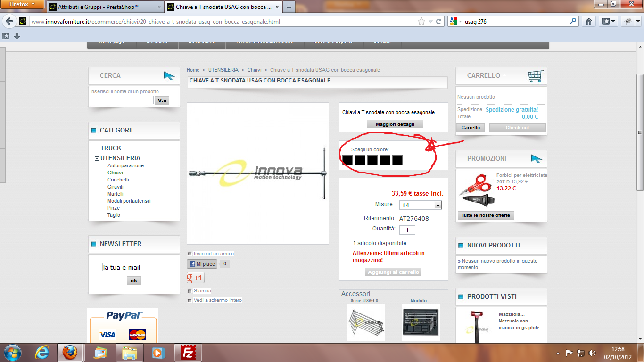Image resolution: width=644 pixels, height=362 pixels.
Task: Click the shopping cart icon beside CARRELLO
Action: 536,75
